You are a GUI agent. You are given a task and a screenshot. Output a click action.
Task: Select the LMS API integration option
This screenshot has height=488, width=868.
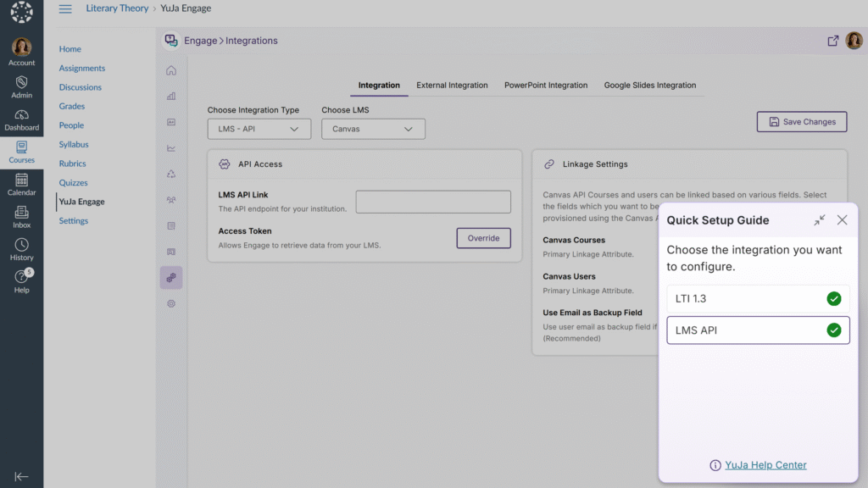click(x=758, y=330)
